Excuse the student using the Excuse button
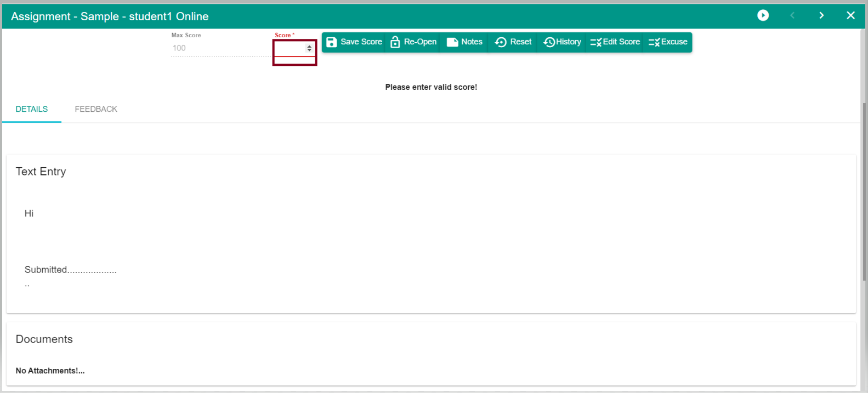This screenshot has width=868, height=393. (667, 42)
